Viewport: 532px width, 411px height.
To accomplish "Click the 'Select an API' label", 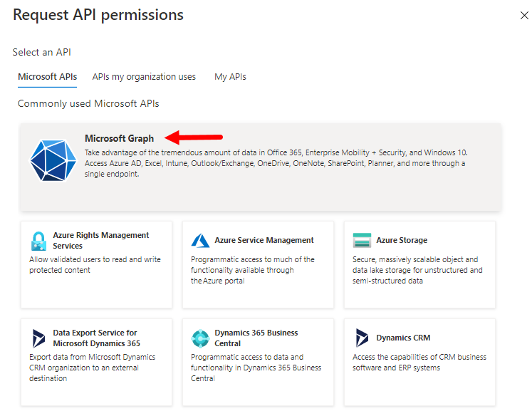I will 42,52.
